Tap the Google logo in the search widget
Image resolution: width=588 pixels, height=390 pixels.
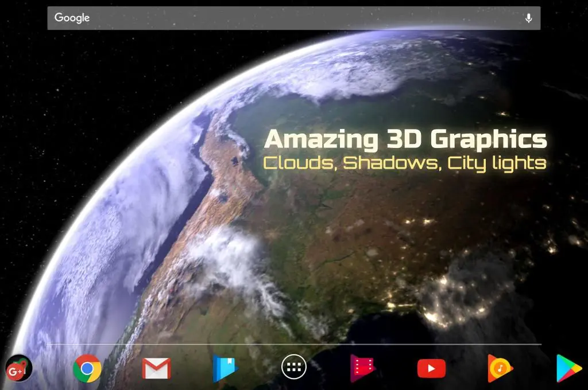tap(72, 18)
